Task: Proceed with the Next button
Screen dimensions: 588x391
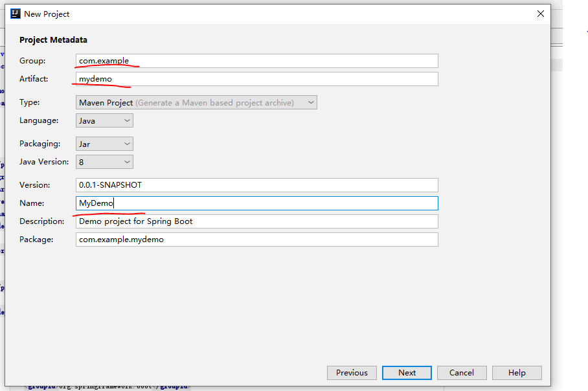Action: (x=407, y=373)
